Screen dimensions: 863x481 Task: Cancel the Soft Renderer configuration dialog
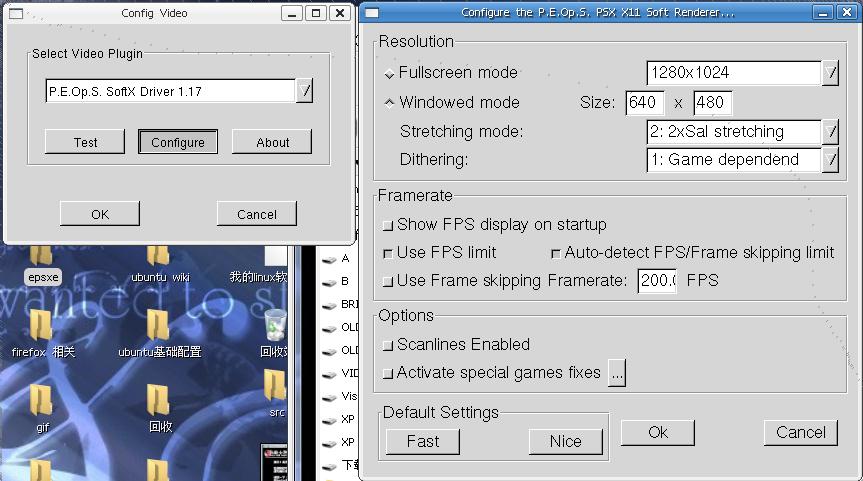(x=801, y=433)
